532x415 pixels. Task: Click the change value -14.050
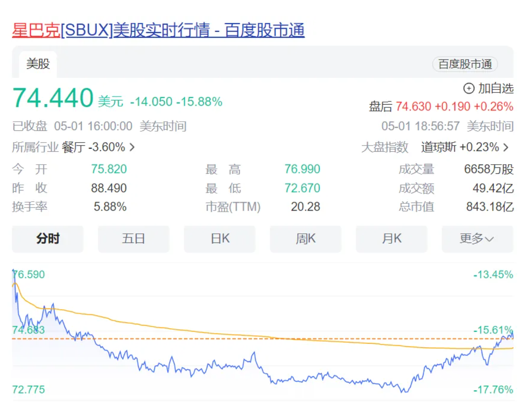151,102
